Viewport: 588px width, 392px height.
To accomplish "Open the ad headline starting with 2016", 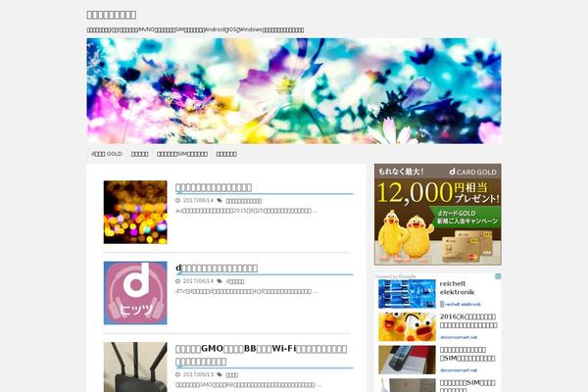I will point(468,321).
